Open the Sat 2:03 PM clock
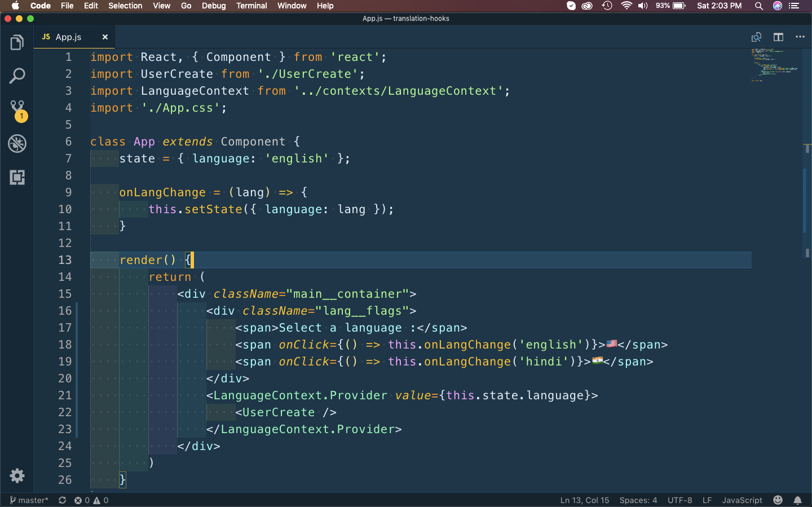The width and height of the screenshot is (812, 507). click(719, 6)
